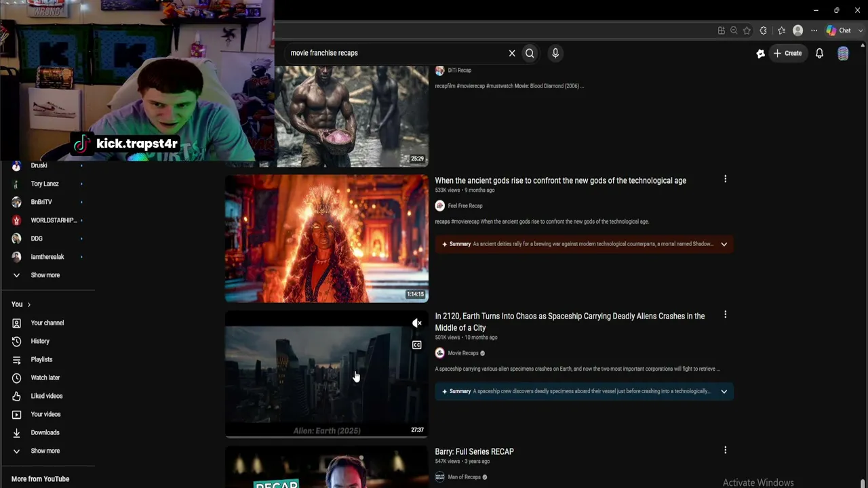
Task: Start voice search with the microphone icon
Action: 555,53
